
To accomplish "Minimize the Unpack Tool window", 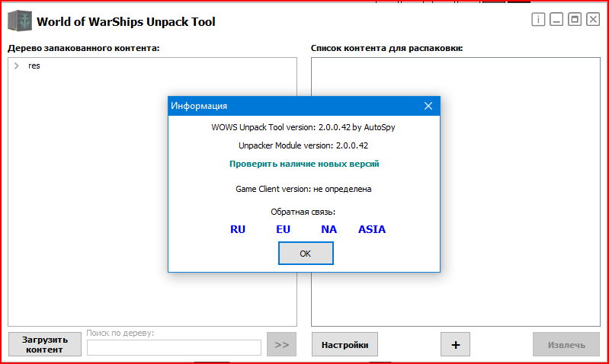I will point(556,19).
